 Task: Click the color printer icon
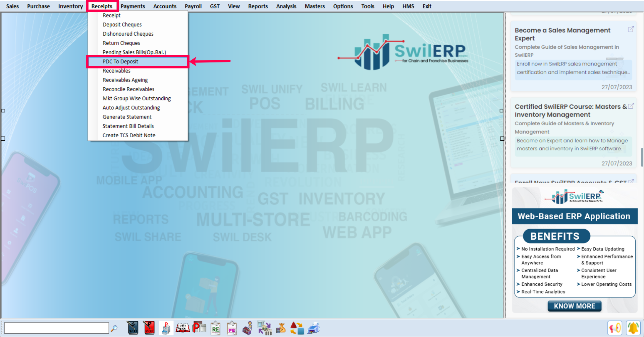coord(314,328)
